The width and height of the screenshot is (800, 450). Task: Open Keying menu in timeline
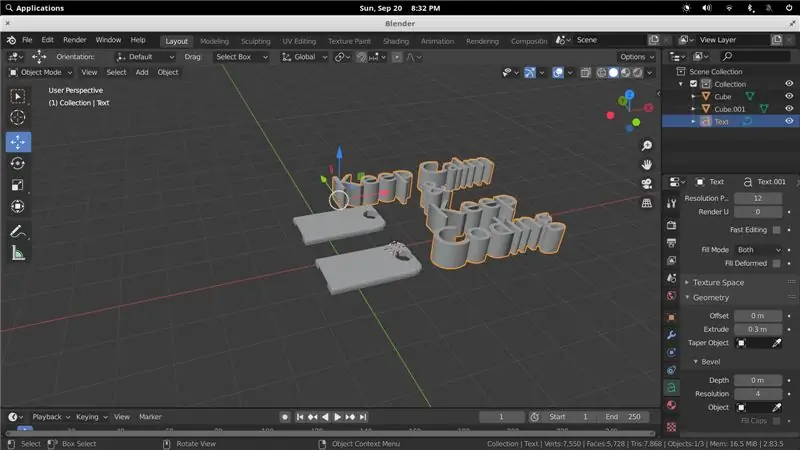click(x=92, y=417)
